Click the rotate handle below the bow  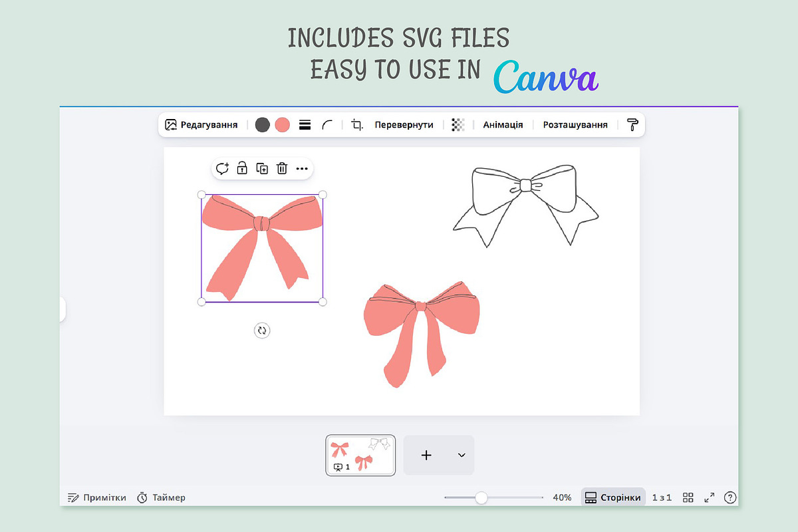(262, 331)
